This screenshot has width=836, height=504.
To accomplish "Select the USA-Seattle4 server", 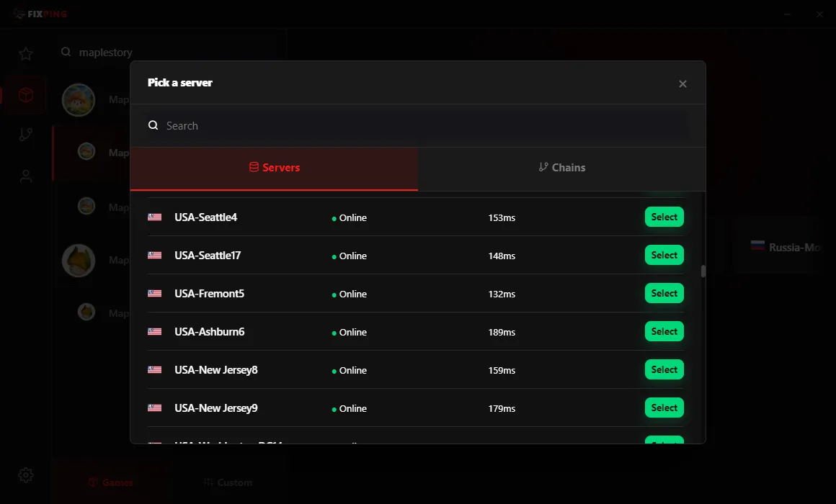I will [x=664, y=217].
